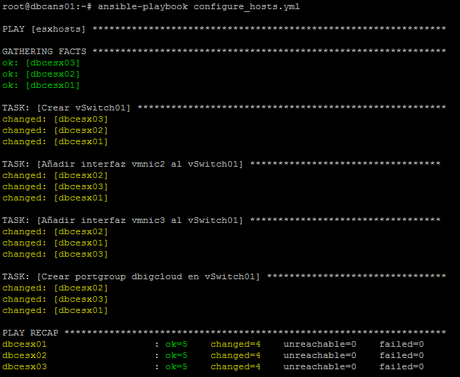Click host name dbcesx02 in PLAY RECAP

(x=24, y=356)
